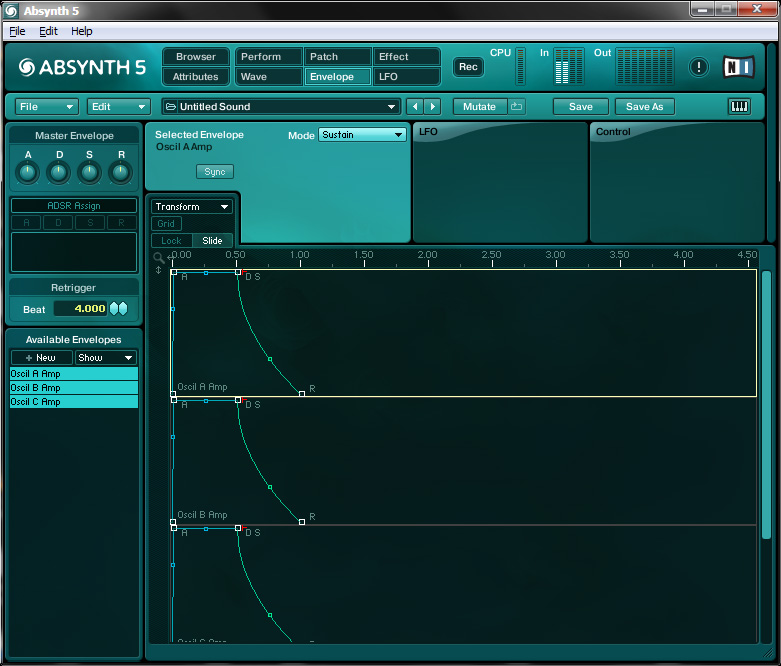This screenshot has width=781, height=666.
Task: Click the vertical resize arrows icon
Action: (158, 270)
